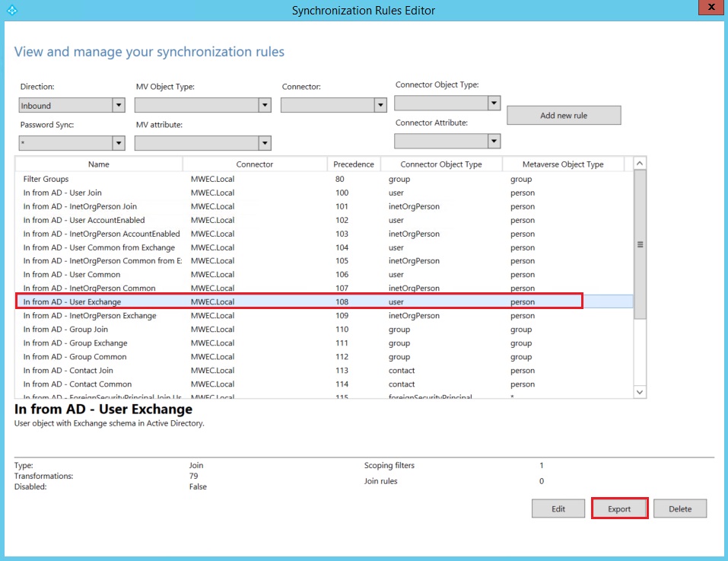Sort by the Precedence column header

point(354,164)
